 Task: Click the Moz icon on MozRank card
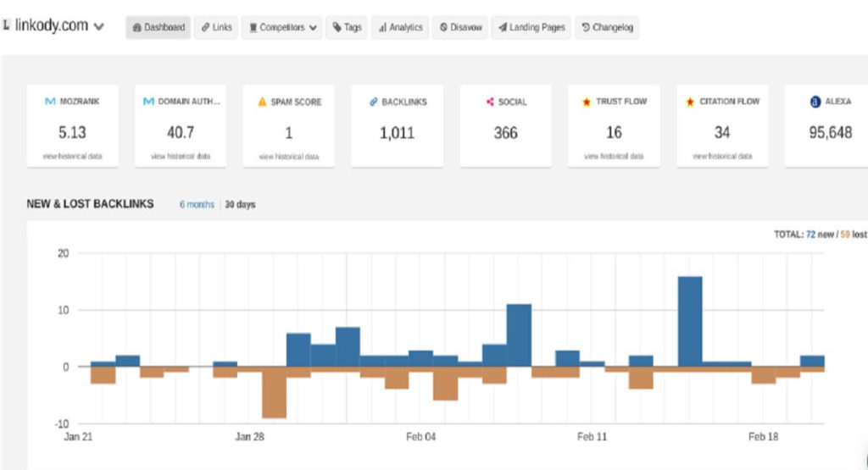click(x=50, y=101)
